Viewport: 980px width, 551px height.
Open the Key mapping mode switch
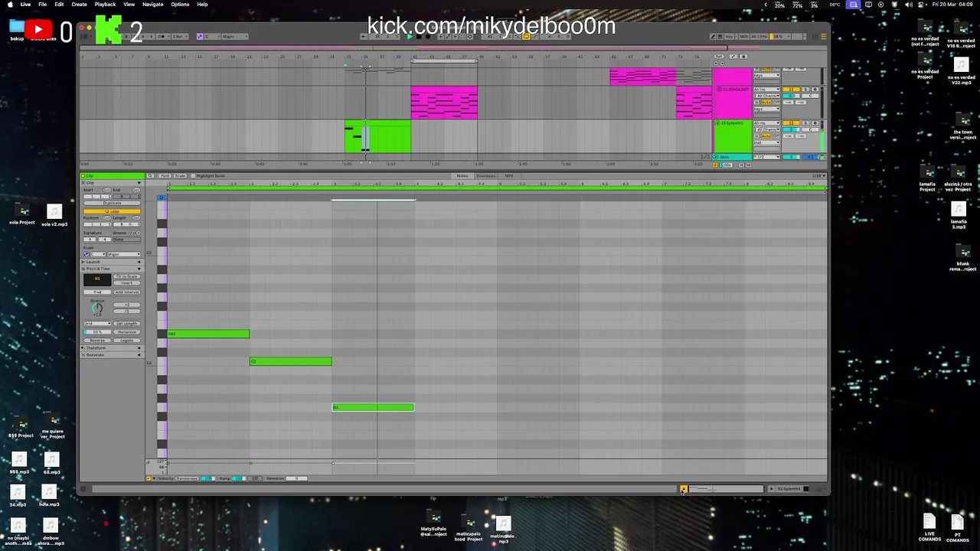pos(729,36)
